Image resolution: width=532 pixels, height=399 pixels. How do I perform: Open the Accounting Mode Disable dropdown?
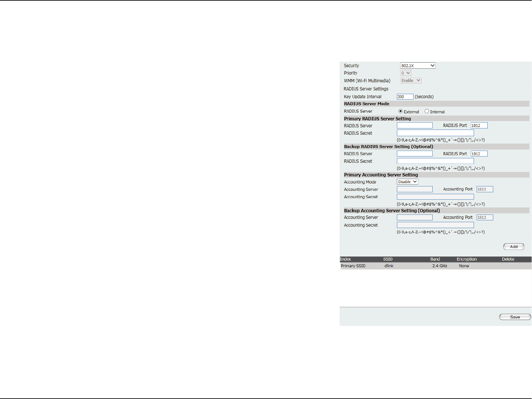click(408, 182)
